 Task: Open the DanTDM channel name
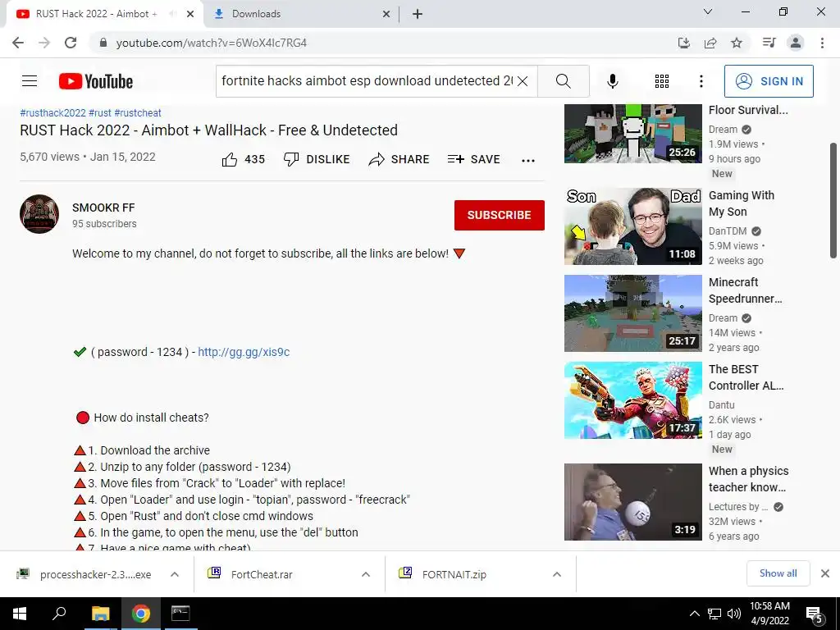click(728, 231)
